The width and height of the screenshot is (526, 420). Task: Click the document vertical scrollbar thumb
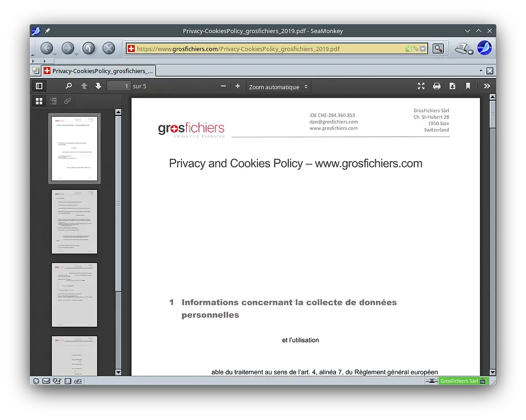pyautogui.click(x=493, y=114)
